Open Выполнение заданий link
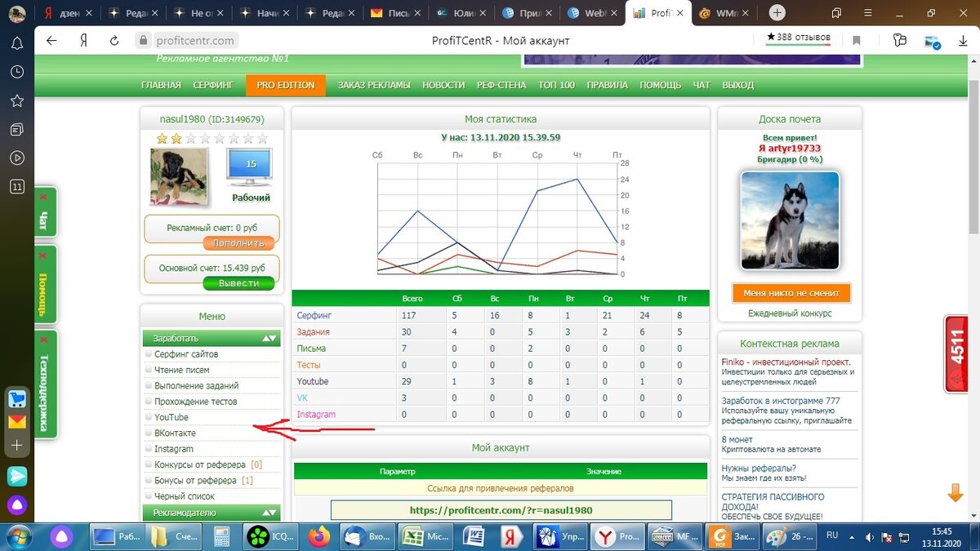Image resolution: width=980 pixels, height=551 pixels. click(197, 385)
